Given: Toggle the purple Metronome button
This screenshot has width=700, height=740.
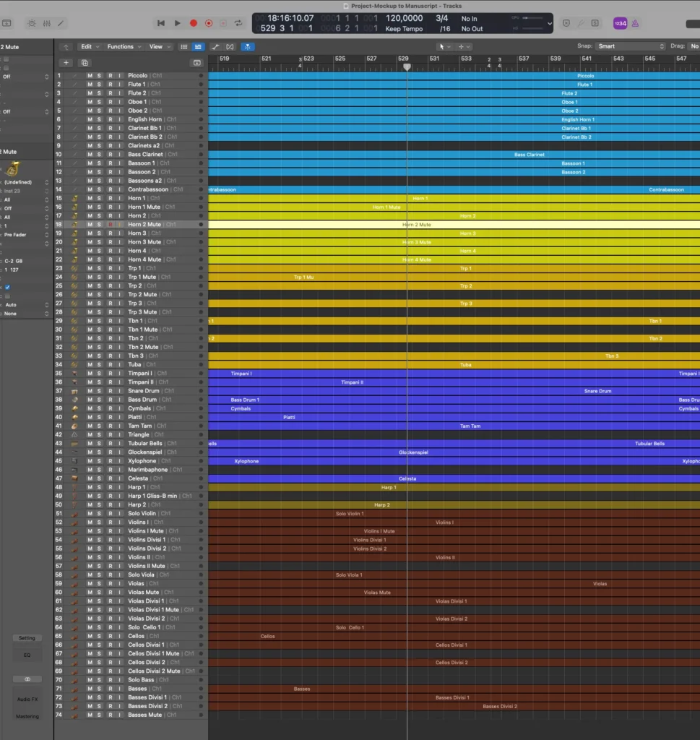Looking at the screenshot, I should click(635, 23).
